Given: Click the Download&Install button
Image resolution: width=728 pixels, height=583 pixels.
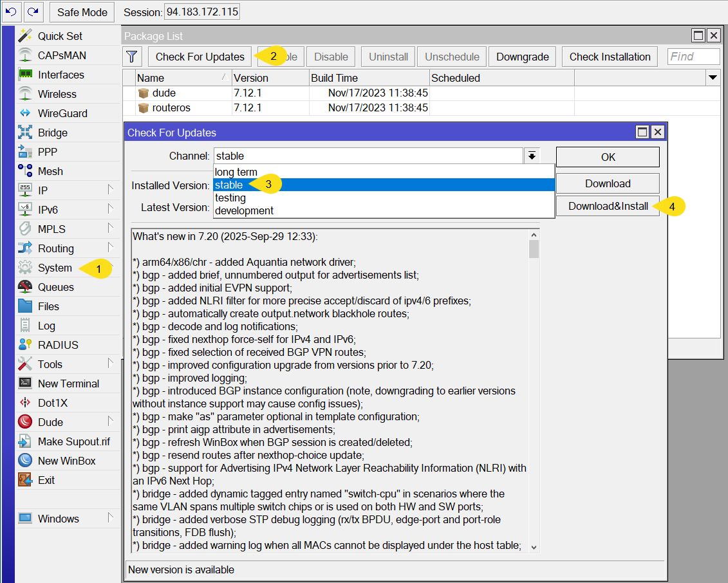Looking at the screenshot, I should point(608,207).
